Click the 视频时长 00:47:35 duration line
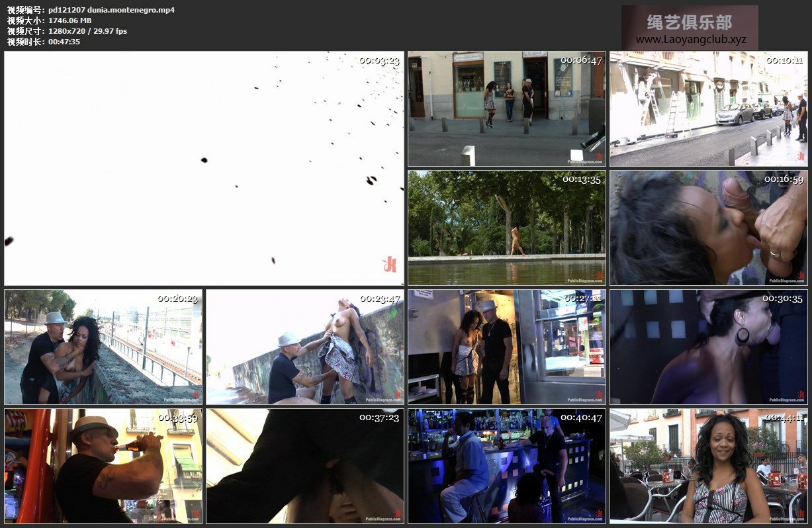 tap(44, 42)
